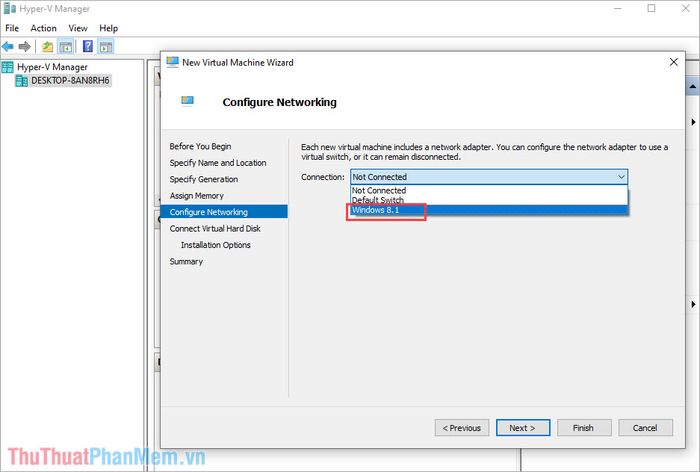Go to Installation Options step
The width and height of the screenshot is (700, 472).
coord(216,245)
